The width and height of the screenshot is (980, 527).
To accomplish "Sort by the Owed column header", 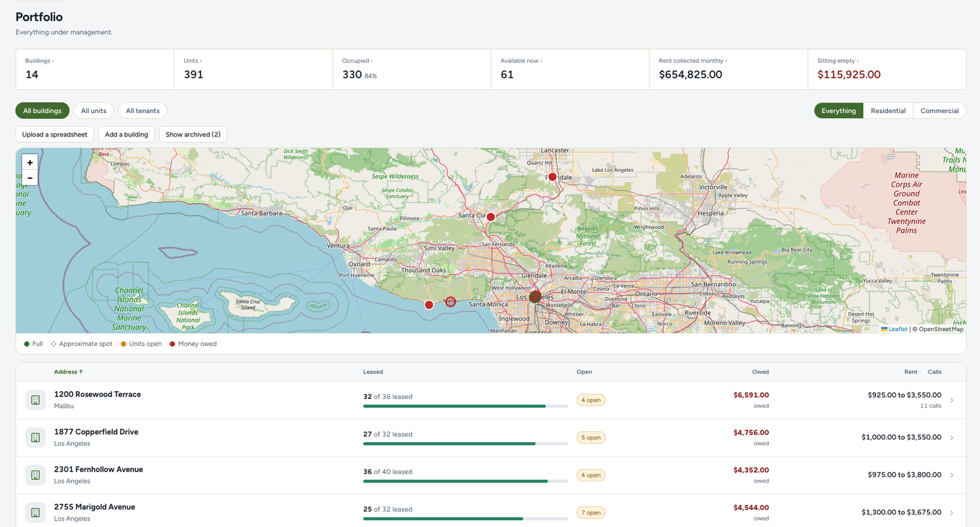I will tap(760, 372).
